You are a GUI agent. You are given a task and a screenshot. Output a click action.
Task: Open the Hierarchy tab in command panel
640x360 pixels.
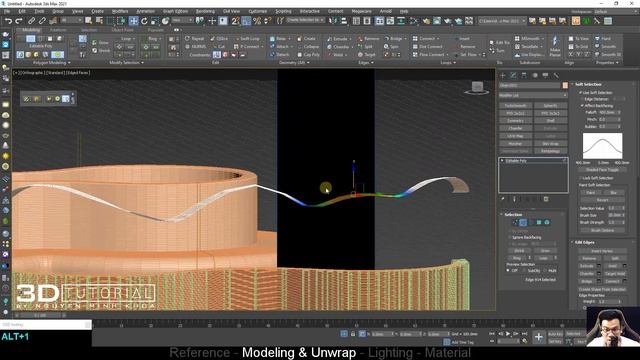pyautogui.click(x=524, y=76)
